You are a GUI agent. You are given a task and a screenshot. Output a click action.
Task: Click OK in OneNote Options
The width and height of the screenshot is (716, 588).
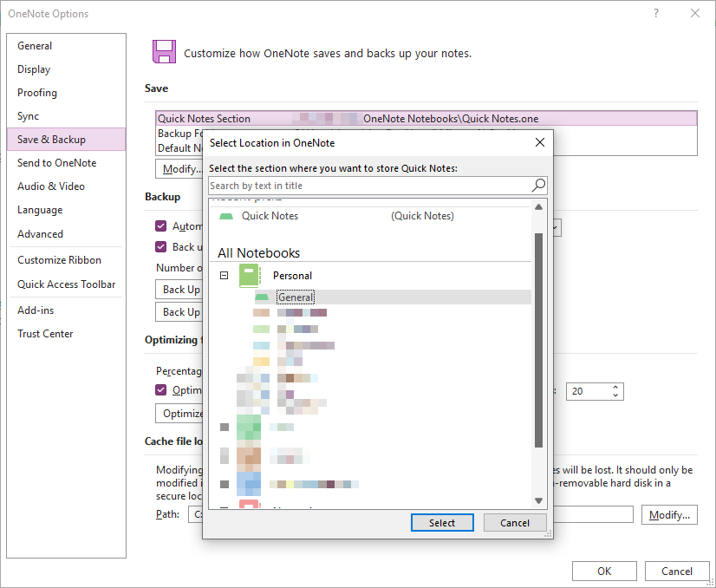[x=604, y=572]
